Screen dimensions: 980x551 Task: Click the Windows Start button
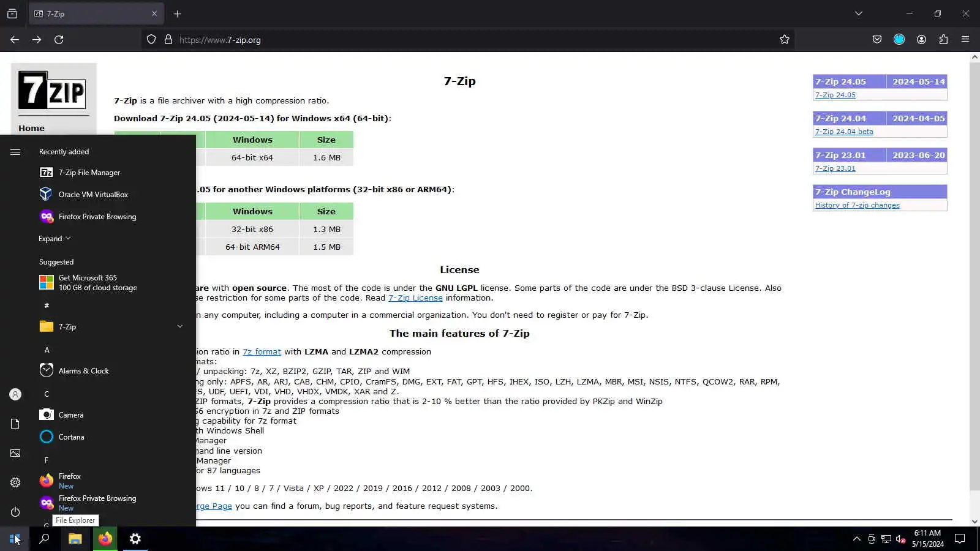tap(15, 539)
